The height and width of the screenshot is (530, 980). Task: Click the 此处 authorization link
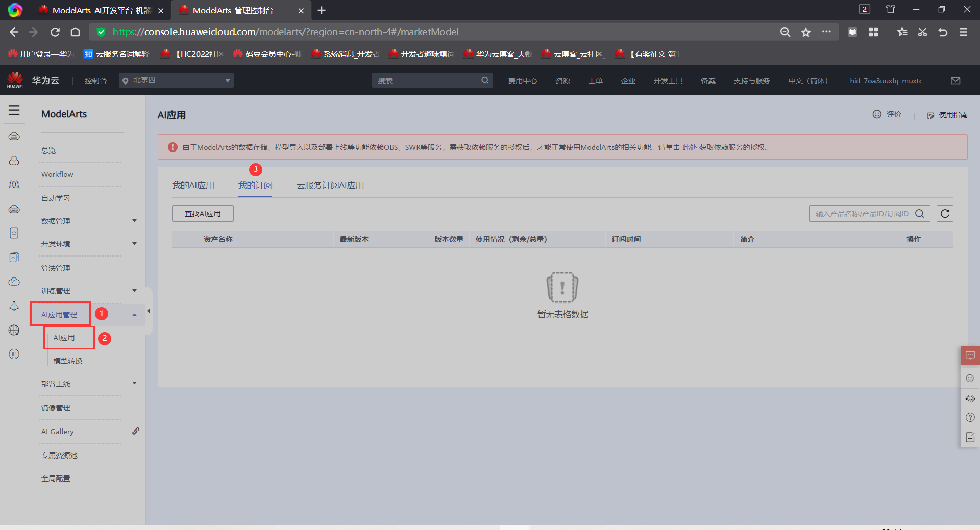[x=690, y=147]
